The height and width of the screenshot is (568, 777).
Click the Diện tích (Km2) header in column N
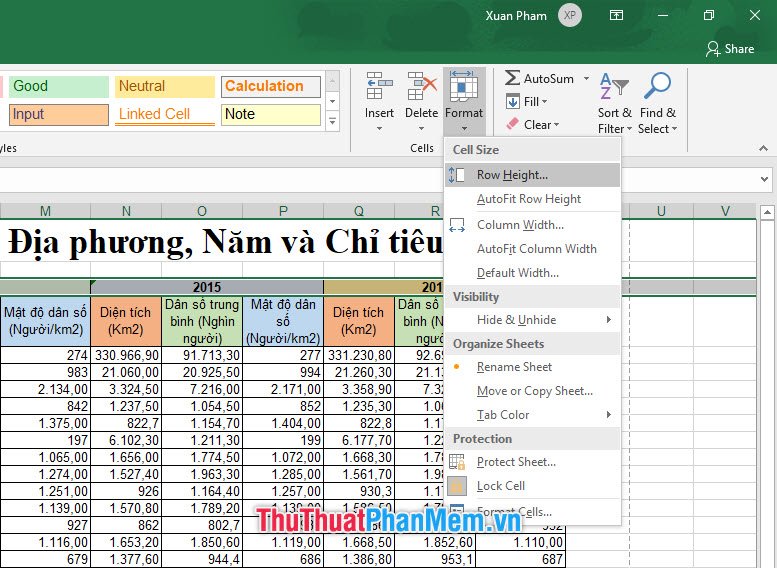[126, 321]
